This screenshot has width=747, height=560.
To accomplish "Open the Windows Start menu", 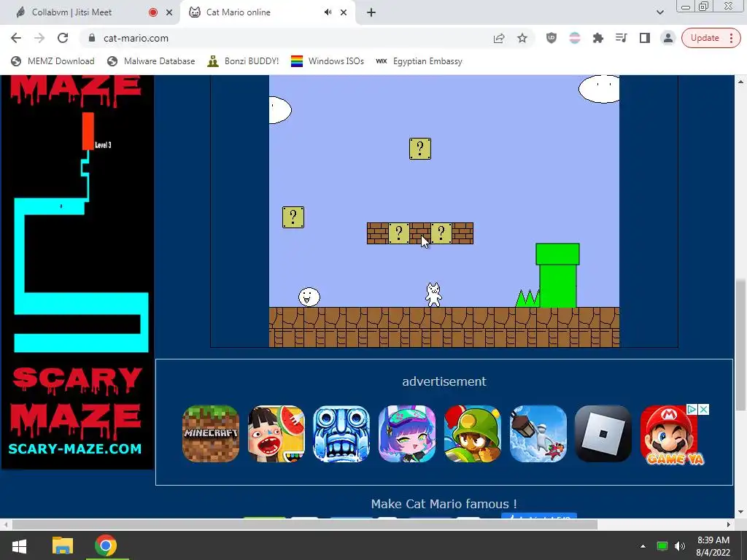I will pyautogui.click(x=19, y=545).
